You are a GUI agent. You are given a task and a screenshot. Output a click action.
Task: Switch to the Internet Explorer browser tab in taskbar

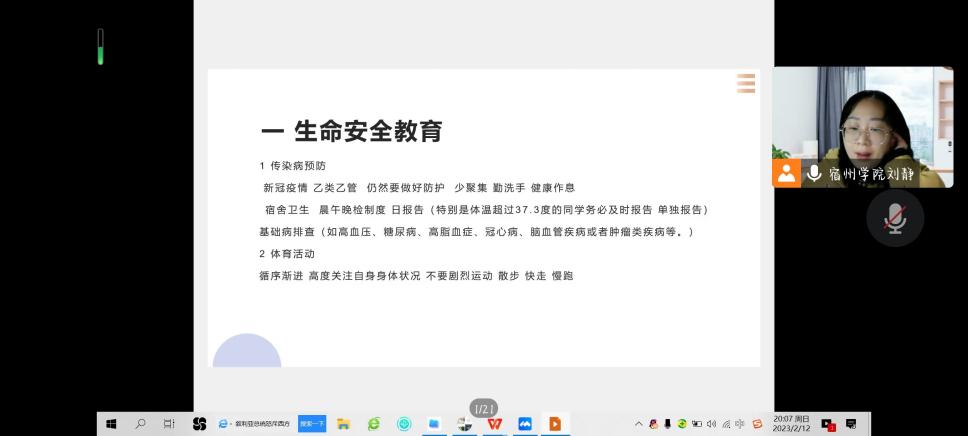[x=255, y=424]
